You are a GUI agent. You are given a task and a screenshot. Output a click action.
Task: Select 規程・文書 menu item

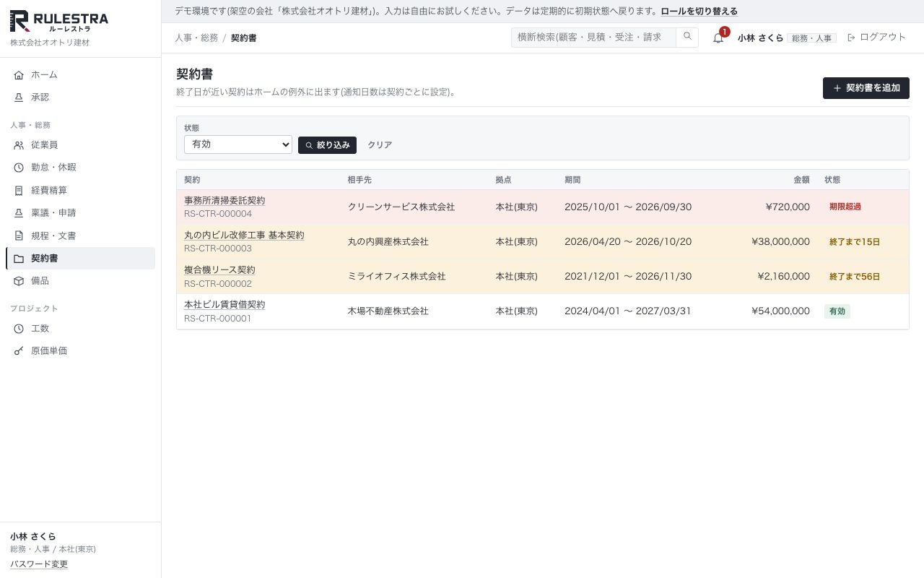click(x=80, y=236)
